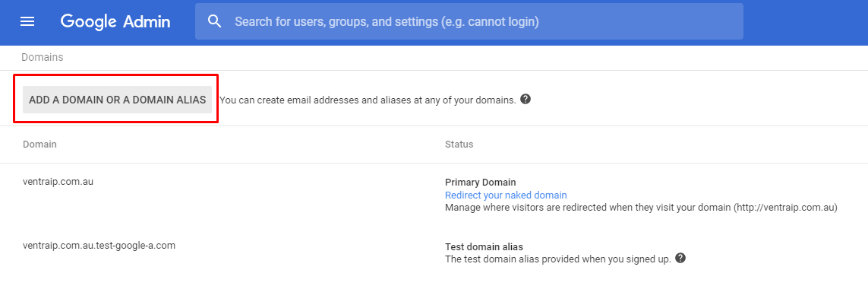Click the Domains breadcrumb

[x=42, y=57]
